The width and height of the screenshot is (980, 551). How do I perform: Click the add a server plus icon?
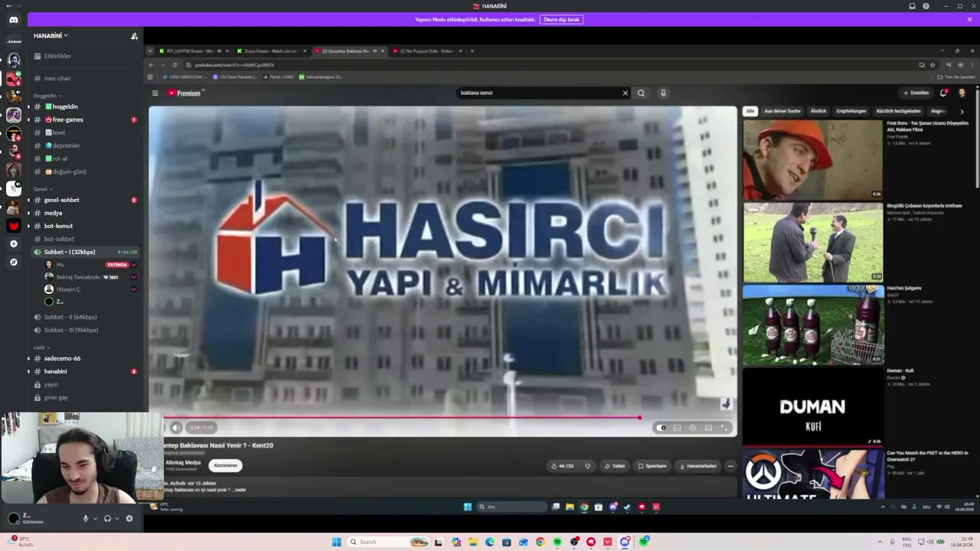tap(13, 243)
